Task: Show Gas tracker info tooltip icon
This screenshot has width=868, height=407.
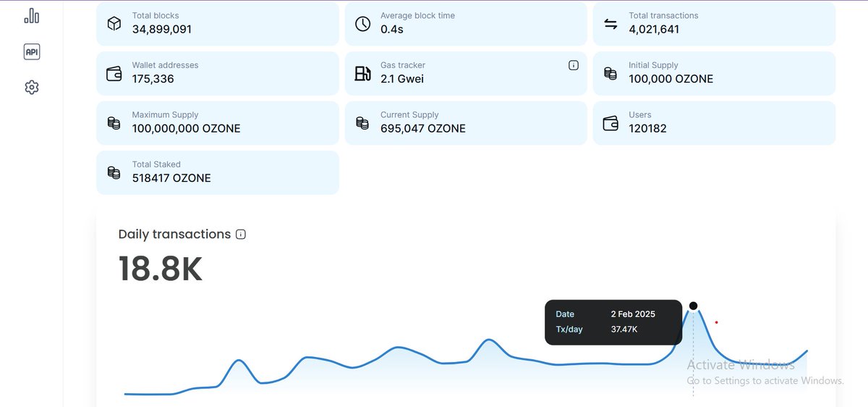Action: pos(574,65)
